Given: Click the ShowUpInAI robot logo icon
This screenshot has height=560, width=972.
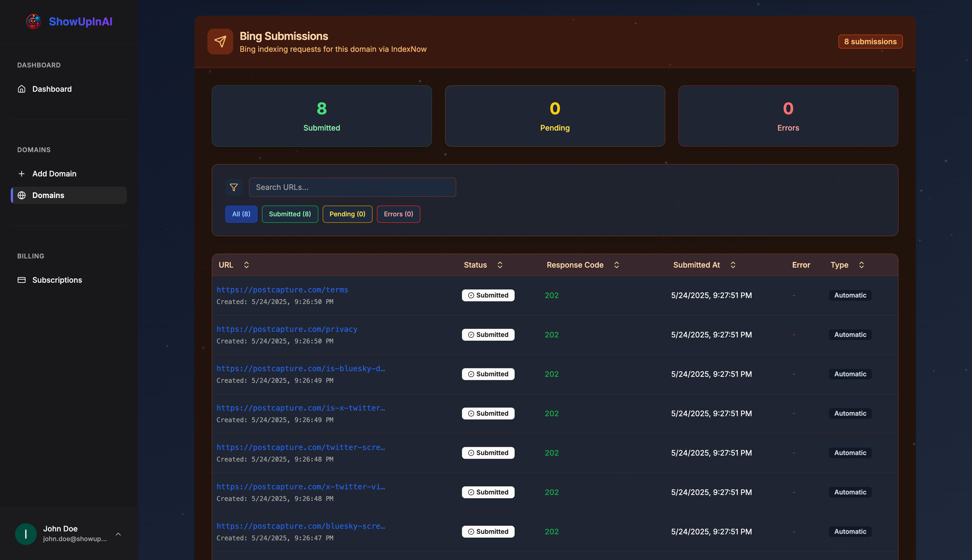Looking at the screenshot, I should click(x=33, y=22).
